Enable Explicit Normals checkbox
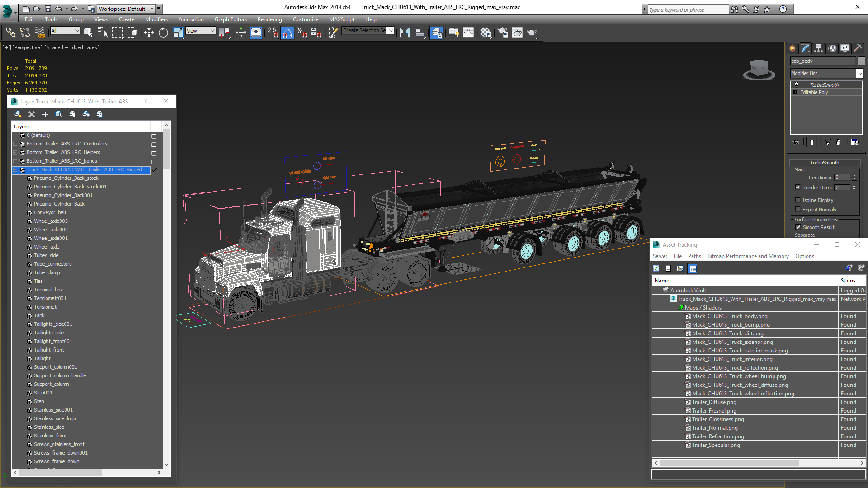 click(797, 210)
